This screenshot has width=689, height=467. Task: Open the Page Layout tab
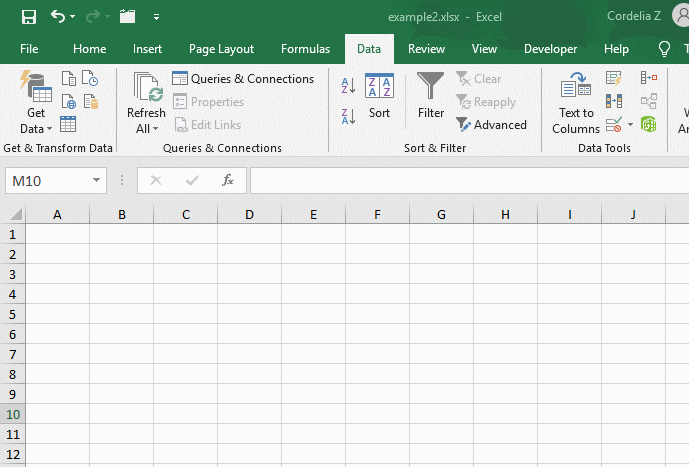click(x=221, y=49)
